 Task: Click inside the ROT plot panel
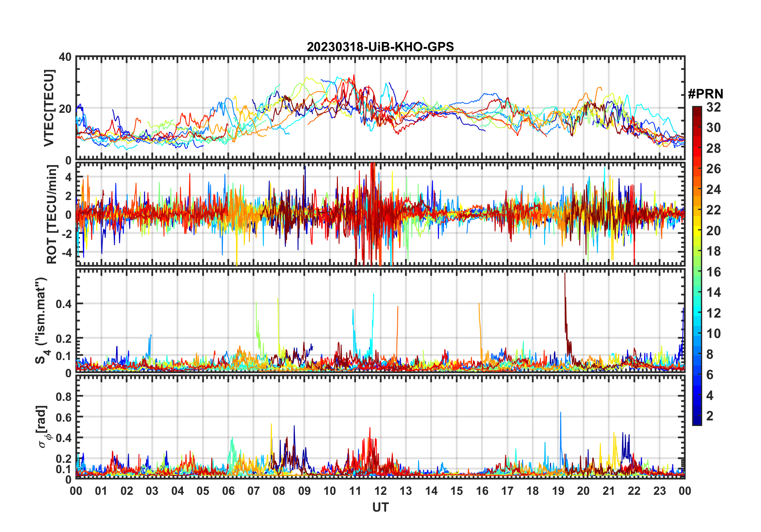(380, 214)
